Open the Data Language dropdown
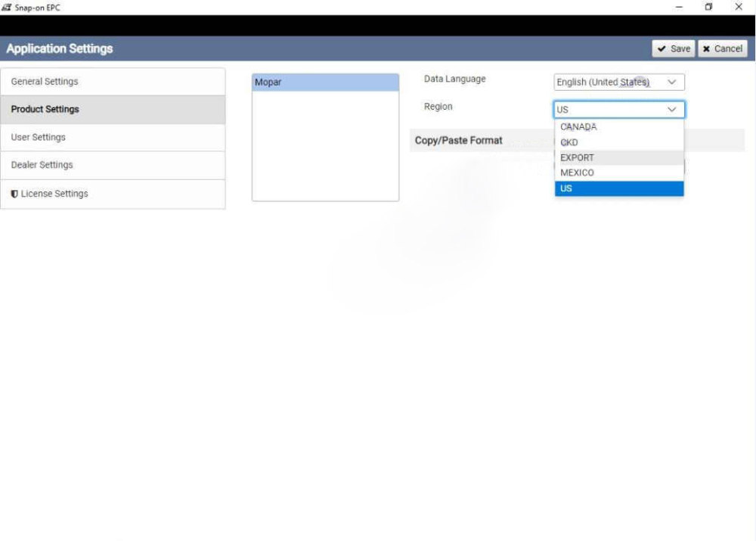 [x=619, y=82]
